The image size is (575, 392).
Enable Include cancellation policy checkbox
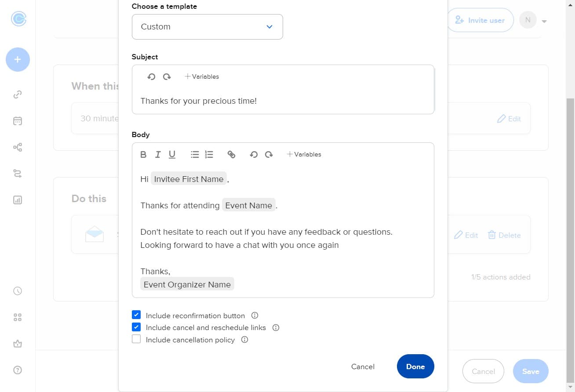[x=136, y=339]
